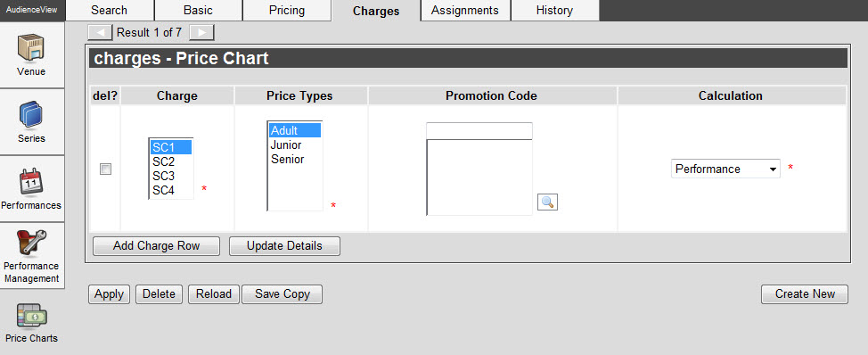Open the Series sidebar icon
Viewport: 868px width, 355px height.
[x=31, y=115]
